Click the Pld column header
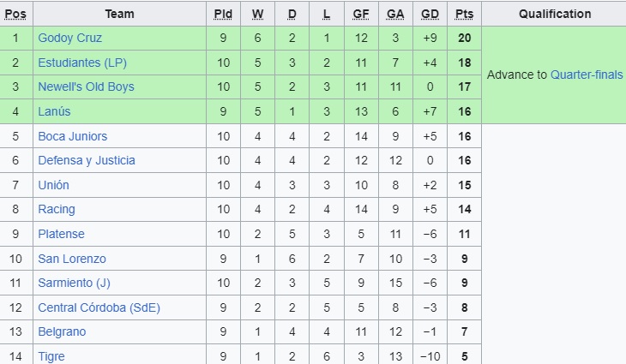This screenshot has width=626, height=364. [222, 14]
